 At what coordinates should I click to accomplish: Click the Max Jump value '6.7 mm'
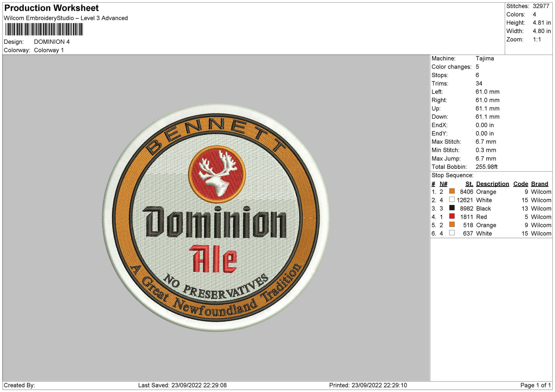click(x=486, y=159)
